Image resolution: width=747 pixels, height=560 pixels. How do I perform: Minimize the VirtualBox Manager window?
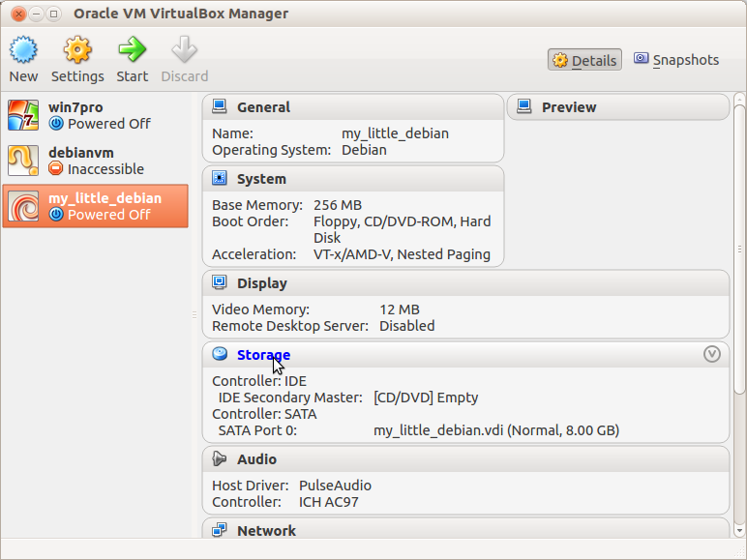(36, 14)
